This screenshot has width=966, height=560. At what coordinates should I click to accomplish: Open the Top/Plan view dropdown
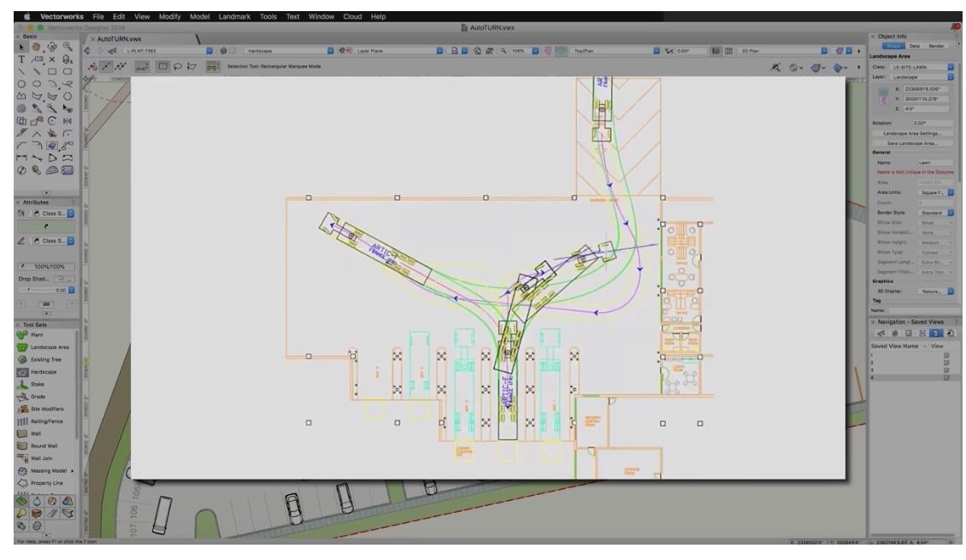pos(616,50)
